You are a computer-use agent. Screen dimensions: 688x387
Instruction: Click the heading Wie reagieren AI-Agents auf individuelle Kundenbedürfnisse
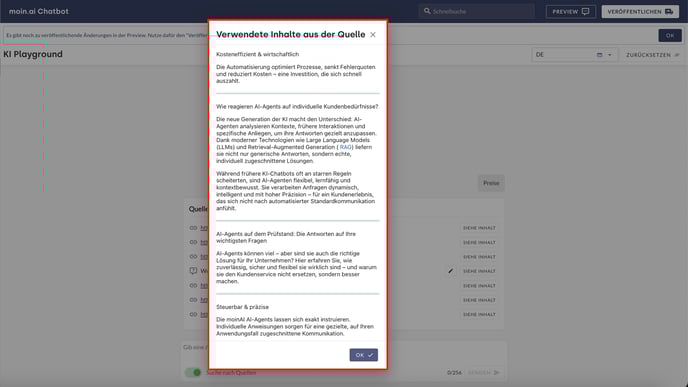pyautogui.click(x=297, y=107)
